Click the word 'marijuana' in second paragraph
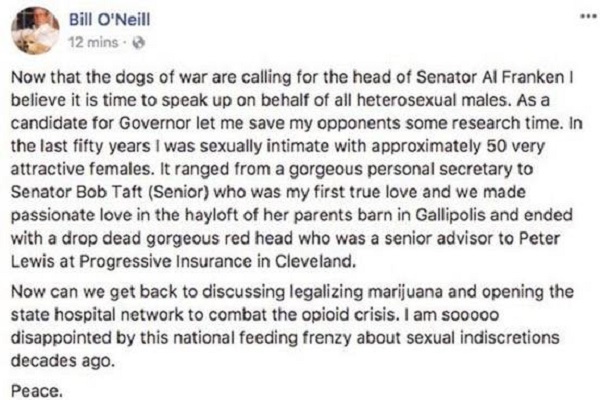The image size is (600, 400). 405,292
